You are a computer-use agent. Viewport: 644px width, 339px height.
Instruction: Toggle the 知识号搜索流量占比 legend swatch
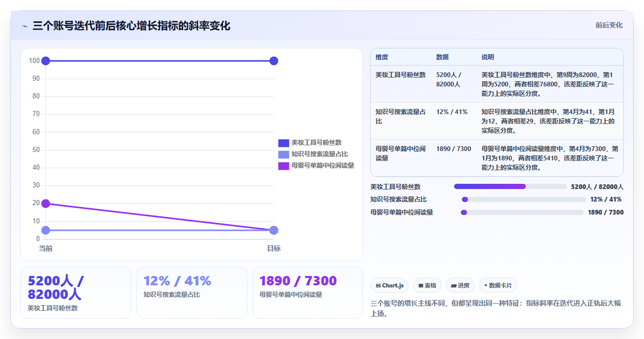283,154
